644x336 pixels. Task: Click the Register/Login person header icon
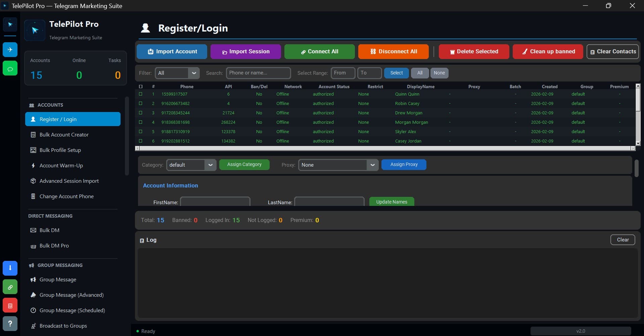tap(145, 28)
